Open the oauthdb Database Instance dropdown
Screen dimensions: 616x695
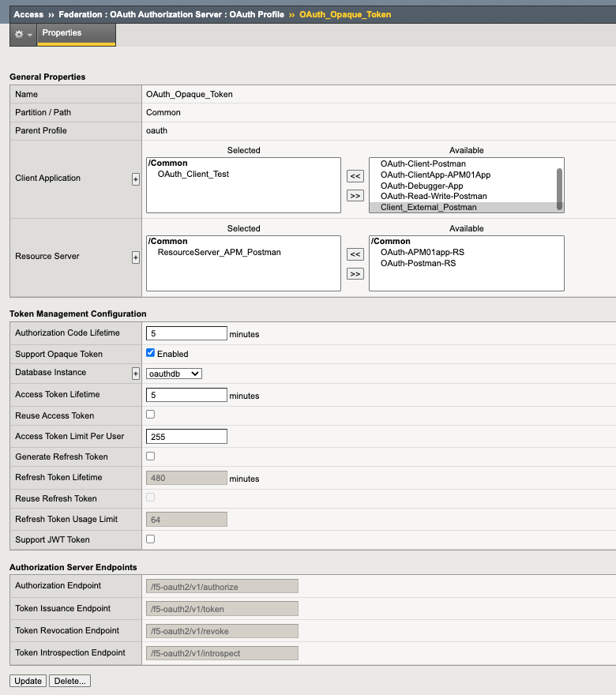click(174, 374)
